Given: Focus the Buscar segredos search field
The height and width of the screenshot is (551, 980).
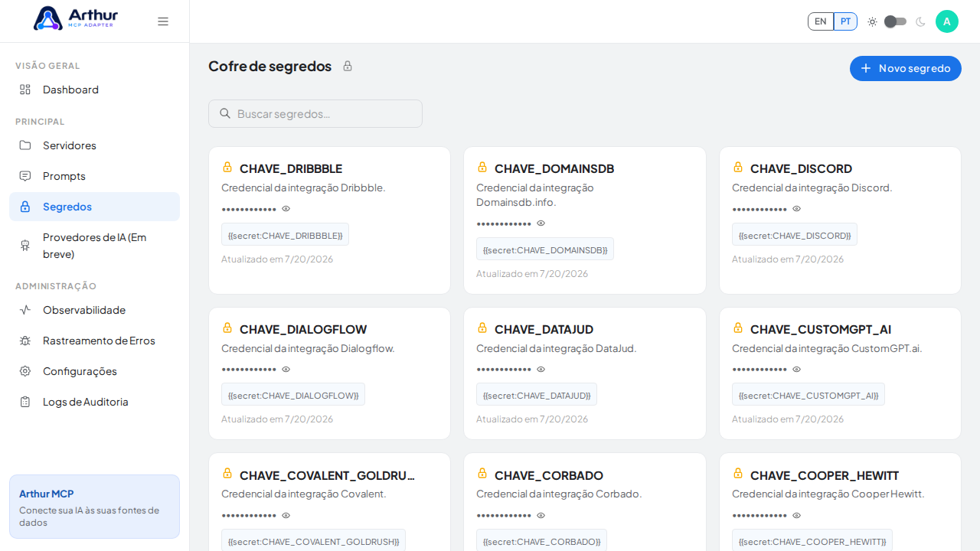Looking at the screenshot, I should coord(315,113).
